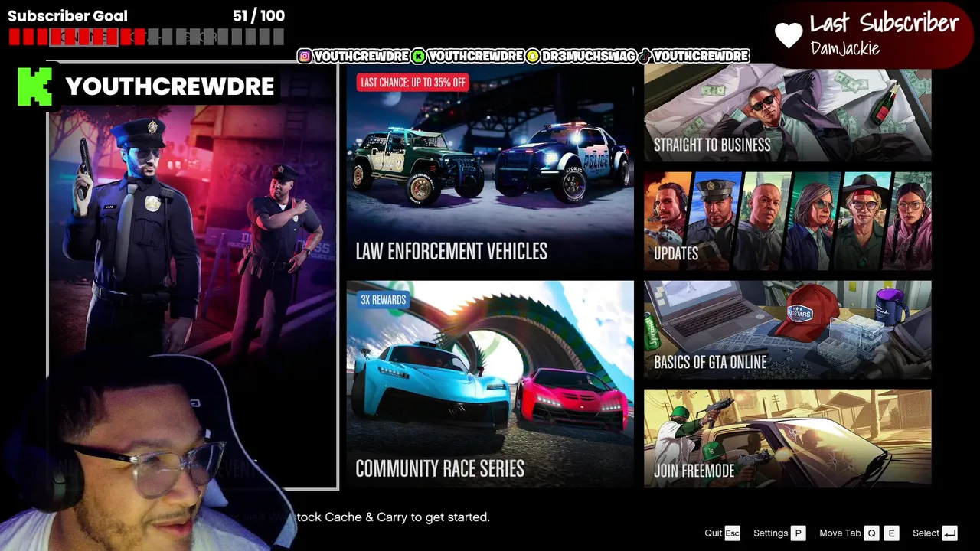Click the Quit button prompt
The width and height of the screenshot is (980, 551).
click(713, 533)
